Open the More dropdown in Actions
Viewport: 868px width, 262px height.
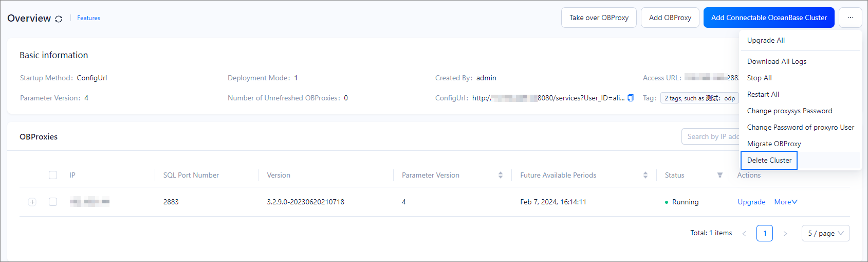[x=785, y=202]
